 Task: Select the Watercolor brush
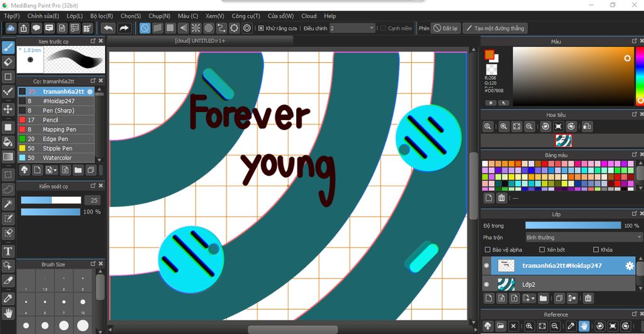click(56, 158)
